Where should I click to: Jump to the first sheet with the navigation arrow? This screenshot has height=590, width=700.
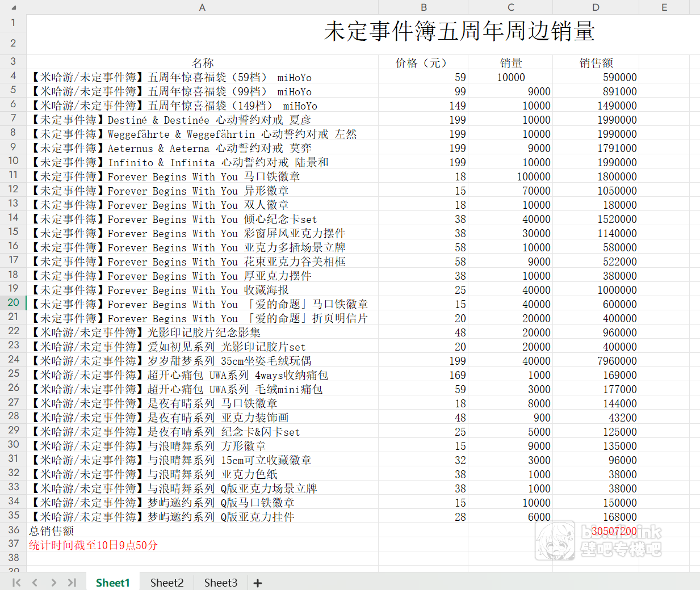16,583
